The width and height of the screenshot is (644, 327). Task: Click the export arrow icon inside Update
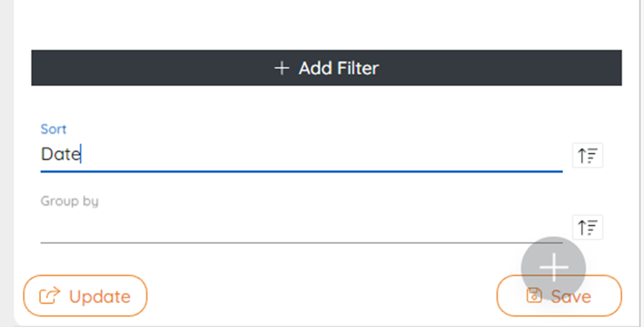pos(49,296)
